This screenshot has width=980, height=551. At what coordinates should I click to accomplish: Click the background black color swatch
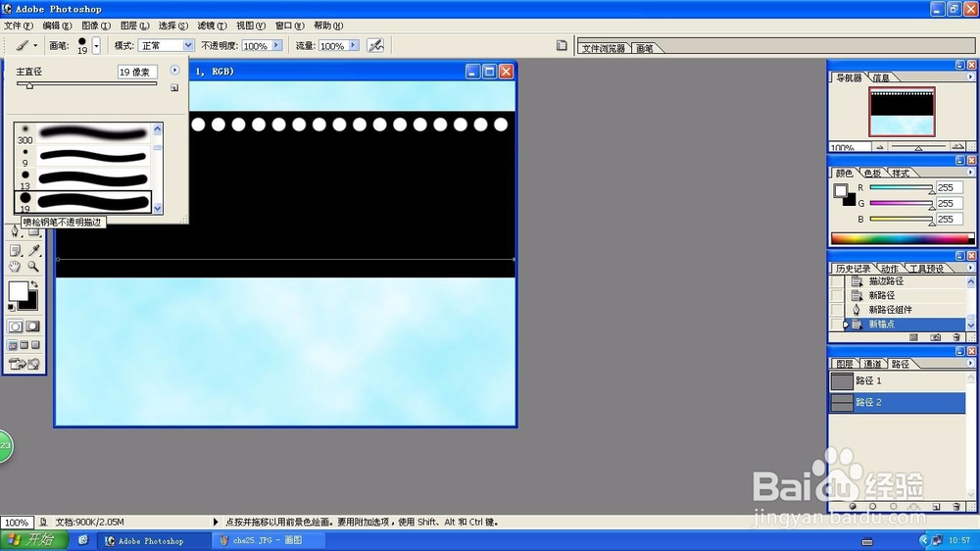tap(31, 305)
